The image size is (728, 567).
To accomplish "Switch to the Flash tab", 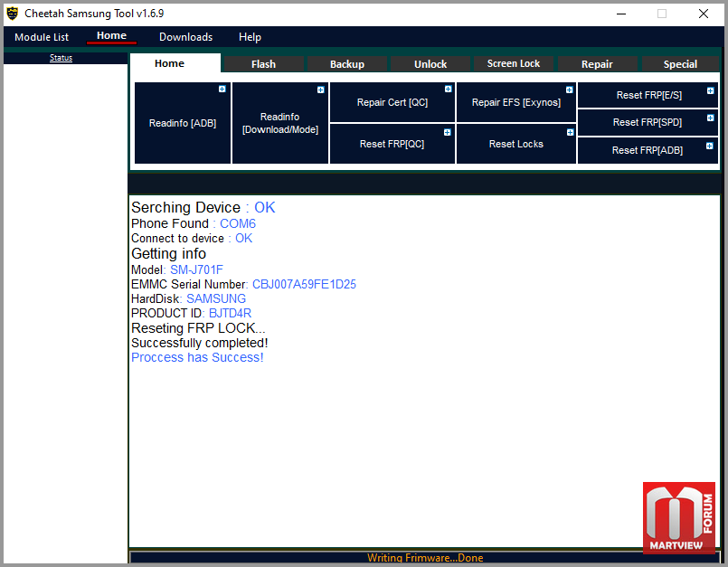I will point(264,64).
